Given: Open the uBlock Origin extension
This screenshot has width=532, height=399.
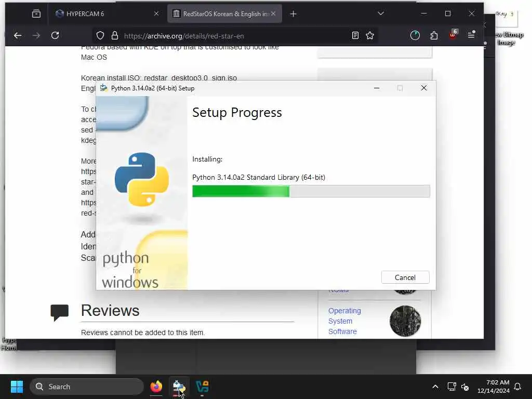Looking at the screenshot, I should pos(453,35).
